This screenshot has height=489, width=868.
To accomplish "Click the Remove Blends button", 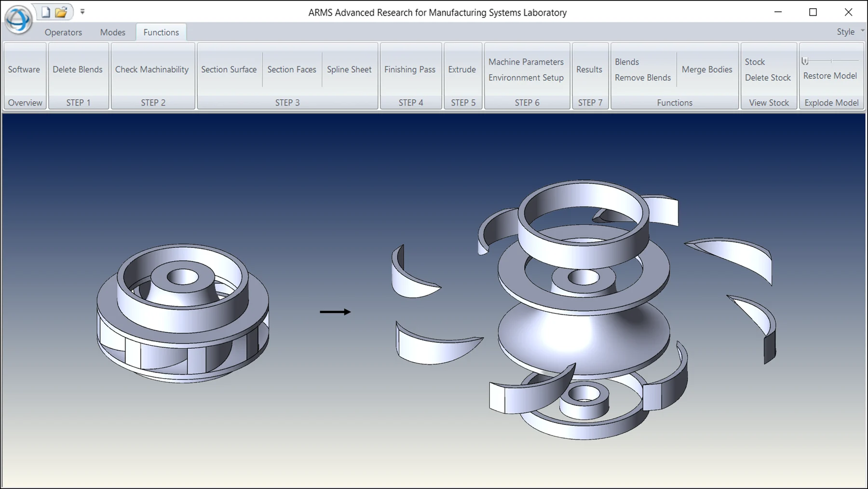I will (x=643, y=78).
